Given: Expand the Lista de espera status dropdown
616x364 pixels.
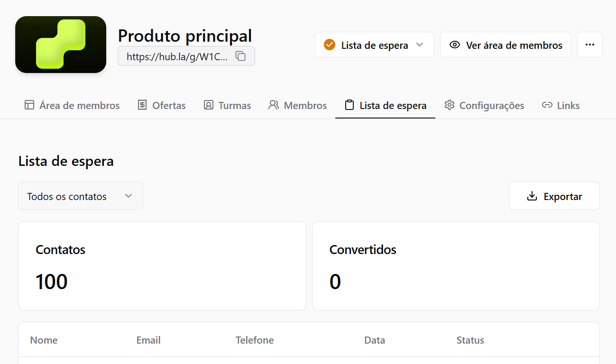Looking at the screenshot, I should point(375,45).
